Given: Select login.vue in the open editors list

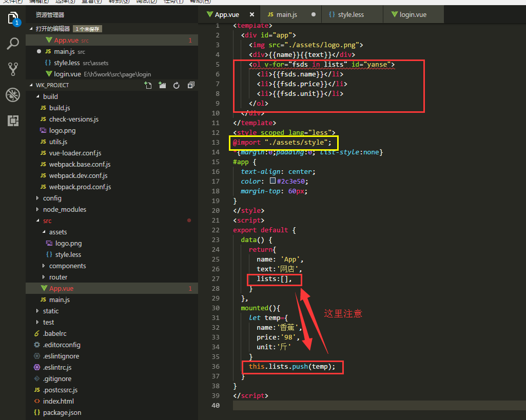Looking at the screenshot, I should (112, 74).
